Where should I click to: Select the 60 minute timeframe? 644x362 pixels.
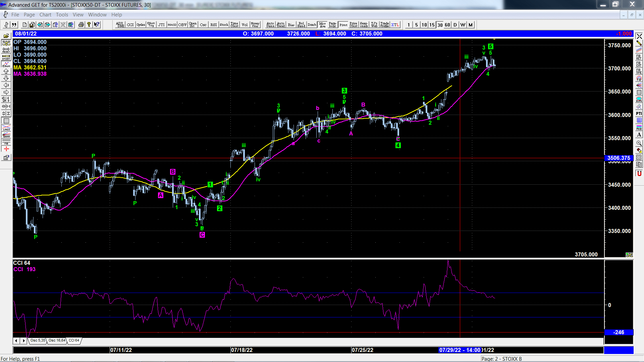point(447,25)
